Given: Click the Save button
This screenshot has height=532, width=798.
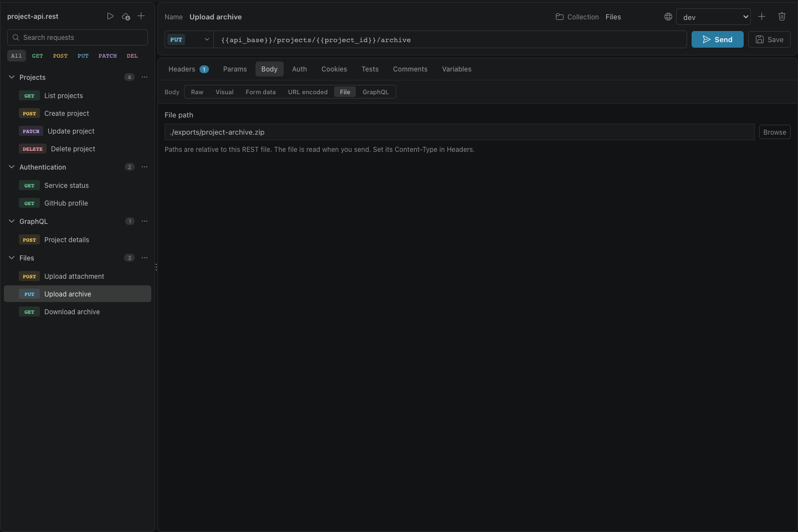Looking at the screenshot, I should tap(769, 39).
